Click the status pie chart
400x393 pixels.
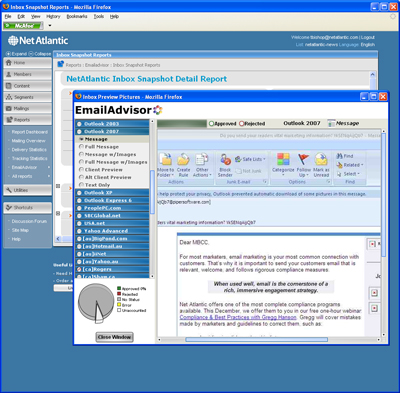tap(96, 303)
